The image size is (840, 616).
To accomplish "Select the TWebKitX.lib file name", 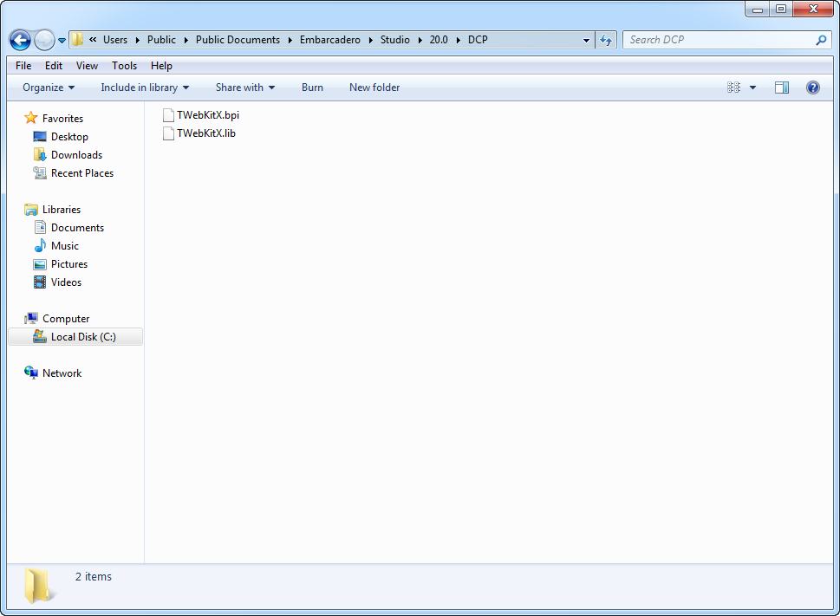I will click(x=206, y=133).
